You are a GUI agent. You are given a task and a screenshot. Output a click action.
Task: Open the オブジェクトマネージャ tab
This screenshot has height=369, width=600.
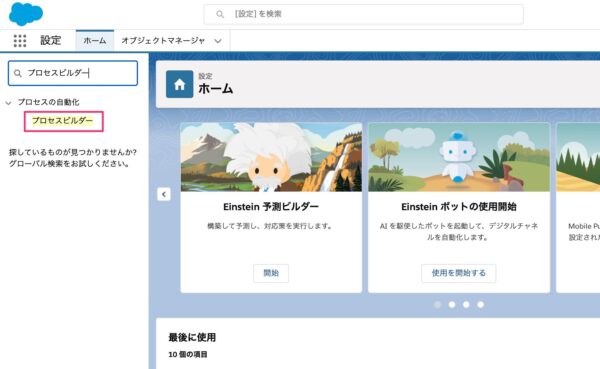(x=163, y=41)
